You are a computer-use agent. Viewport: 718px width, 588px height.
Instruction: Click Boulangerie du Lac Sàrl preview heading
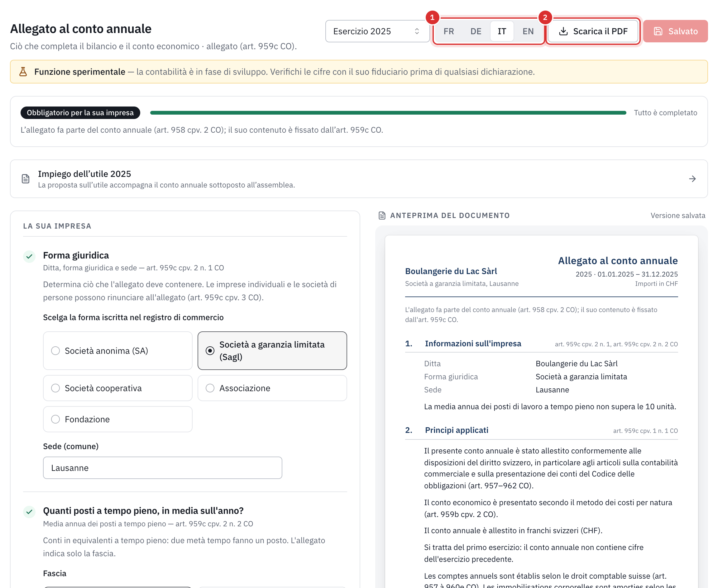451,271
